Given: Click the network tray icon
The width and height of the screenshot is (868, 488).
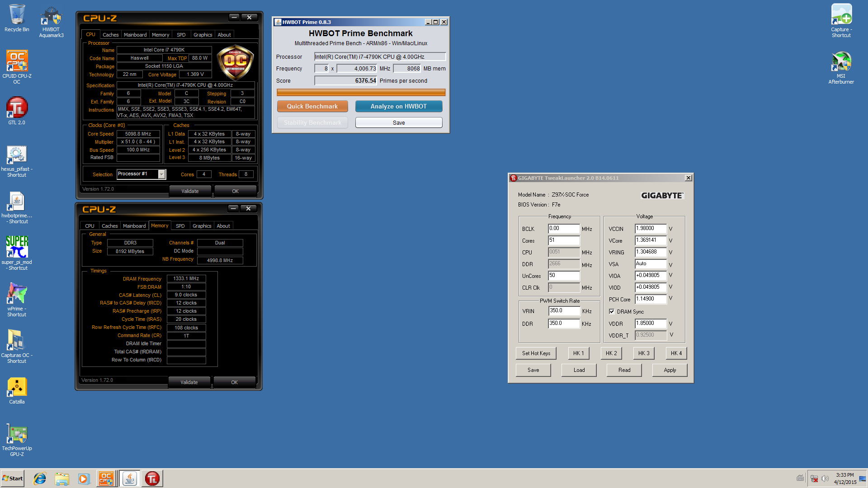Looking at the screenshot, I should tap(814, 479).
